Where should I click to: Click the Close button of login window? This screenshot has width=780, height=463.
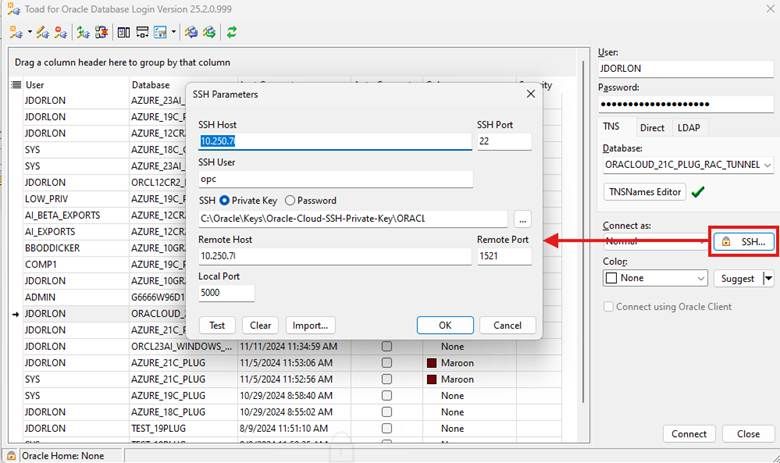[748, 434]
